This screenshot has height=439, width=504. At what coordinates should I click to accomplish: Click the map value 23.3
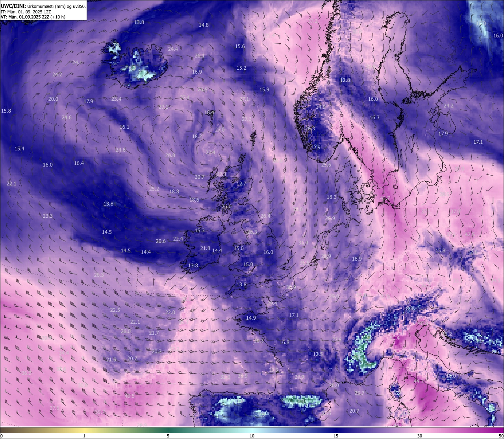pyautogui.click(x=48, y=216)
